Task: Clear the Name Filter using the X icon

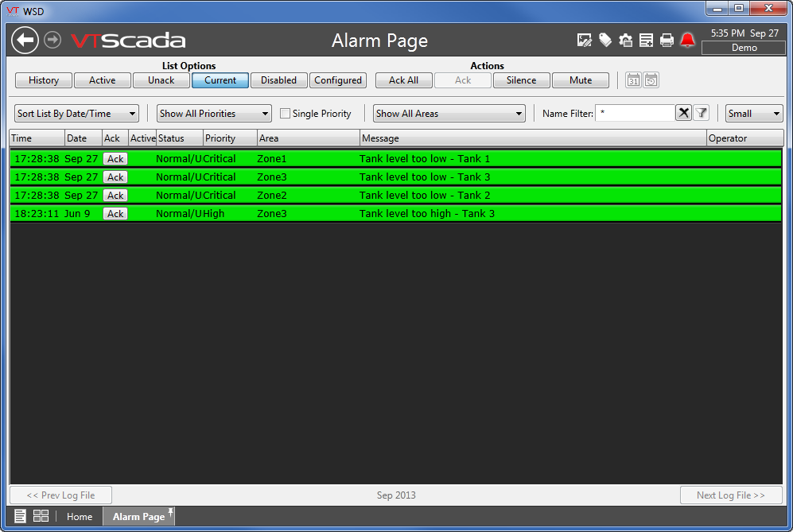Action: (683, 113)
